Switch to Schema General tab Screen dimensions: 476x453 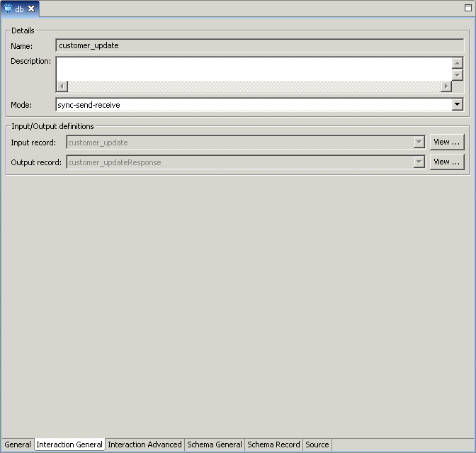tap(215, 444)
